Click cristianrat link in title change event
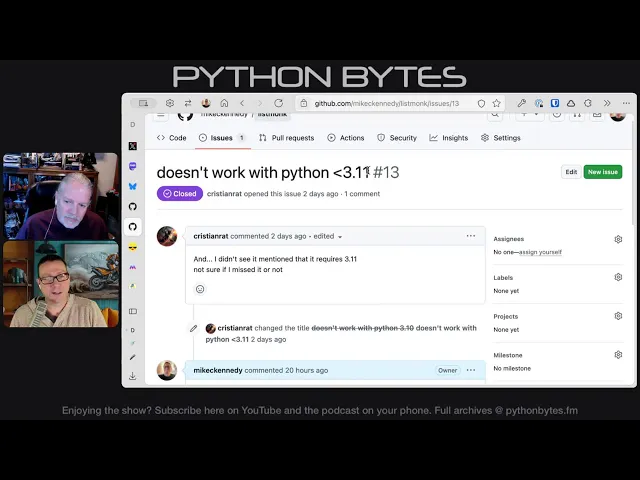Screen dimensions: 640x480 tap(235, 328)
